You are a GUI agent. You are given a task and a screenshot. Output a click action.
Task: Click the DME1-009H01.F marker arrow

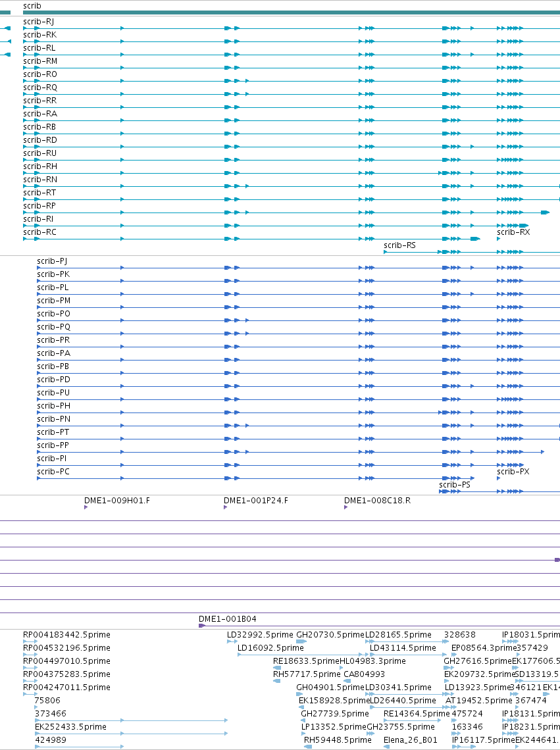[x=86, y=507]
